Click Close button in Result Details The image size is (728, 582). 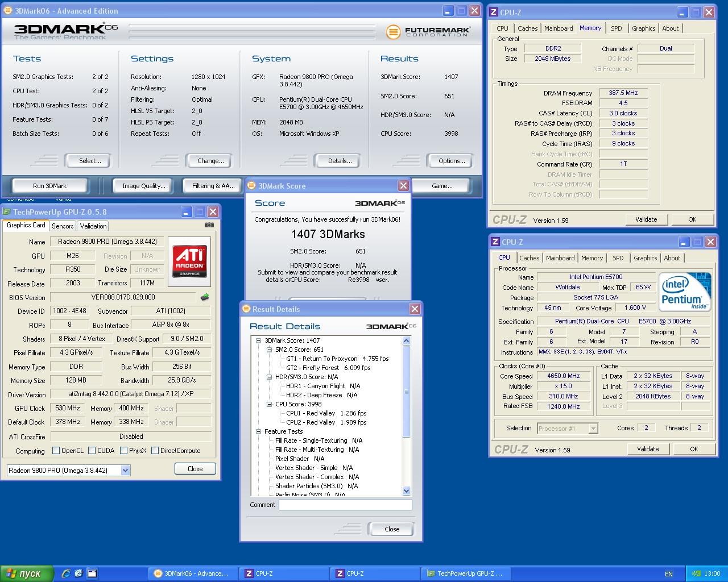tap(392, 529)
